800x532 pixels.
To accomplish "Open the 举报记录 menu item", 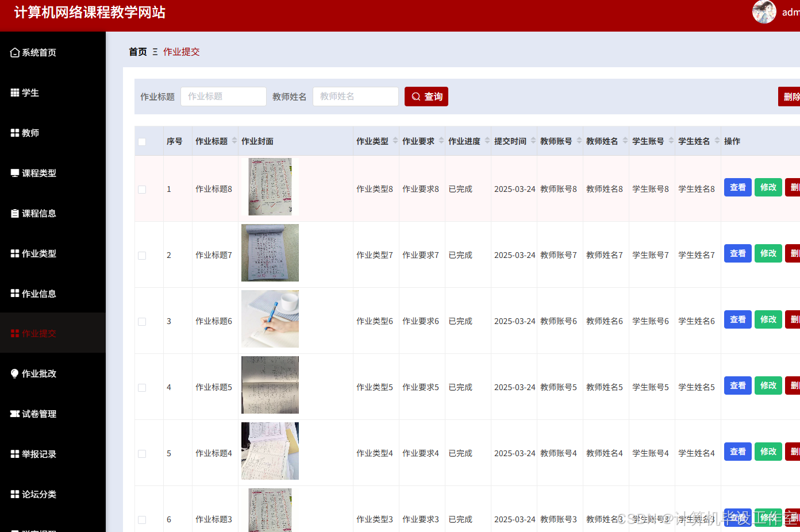I will 53,454.
